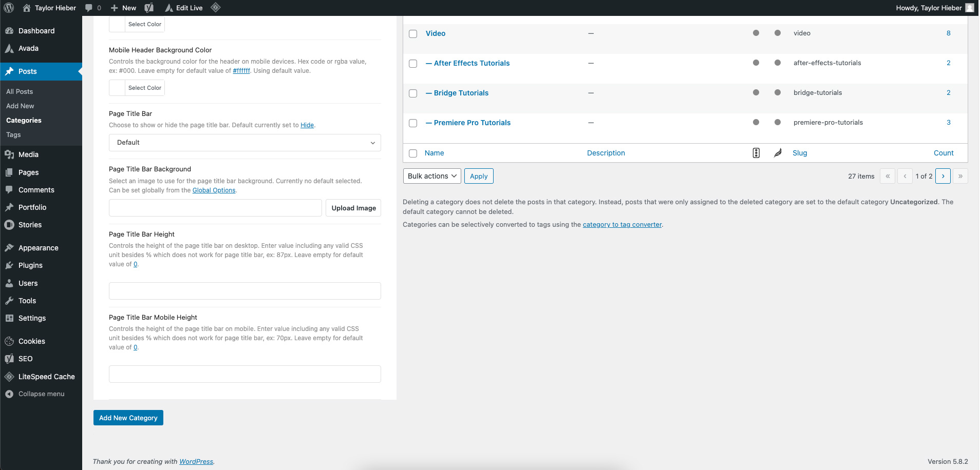Screen dimensions: 980x470
Task: Open site home icon beside Taylor Hieber
Action: click(27, 8)
